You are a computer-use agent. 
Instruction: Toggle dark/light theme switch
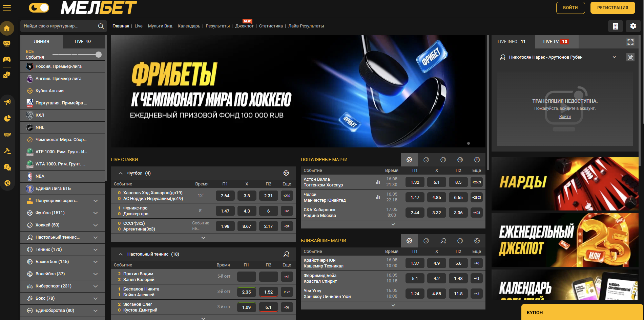[x=39, y=7]
